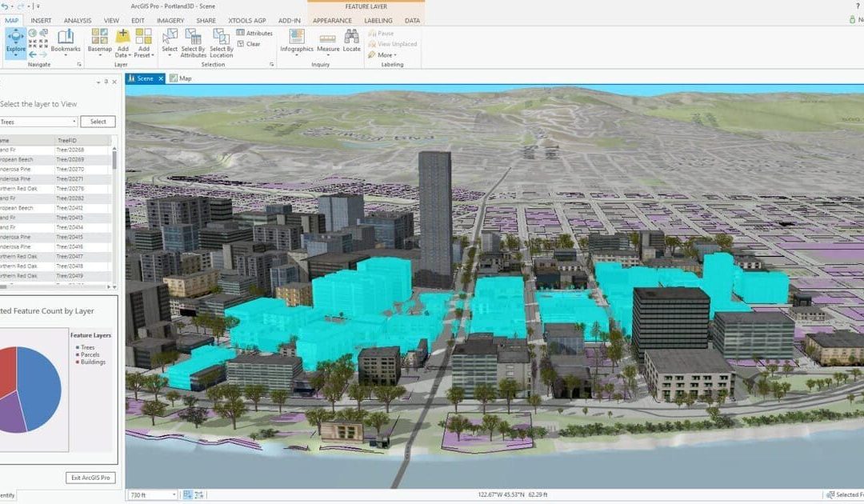864x504 pixels.
Task: Open Quick Access Toolbar customize dropdown
Action: click(38, 6)
